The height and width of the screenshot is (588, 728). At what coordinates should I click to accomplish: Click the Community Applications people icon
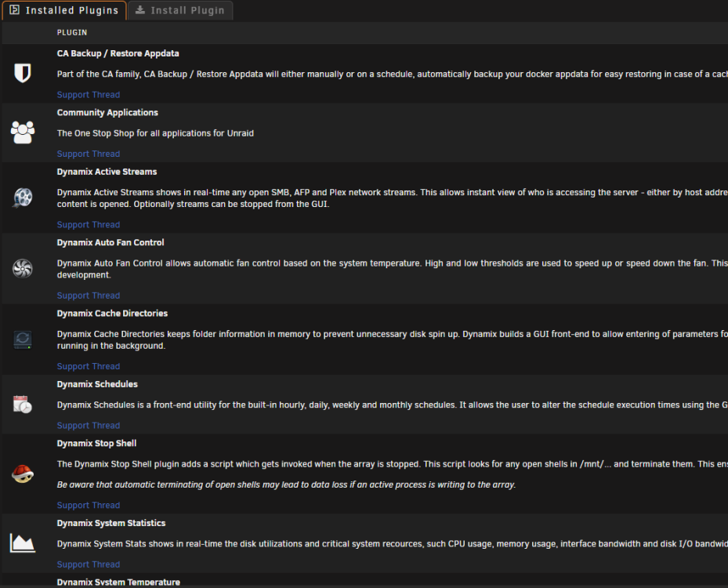pos(22,132)
